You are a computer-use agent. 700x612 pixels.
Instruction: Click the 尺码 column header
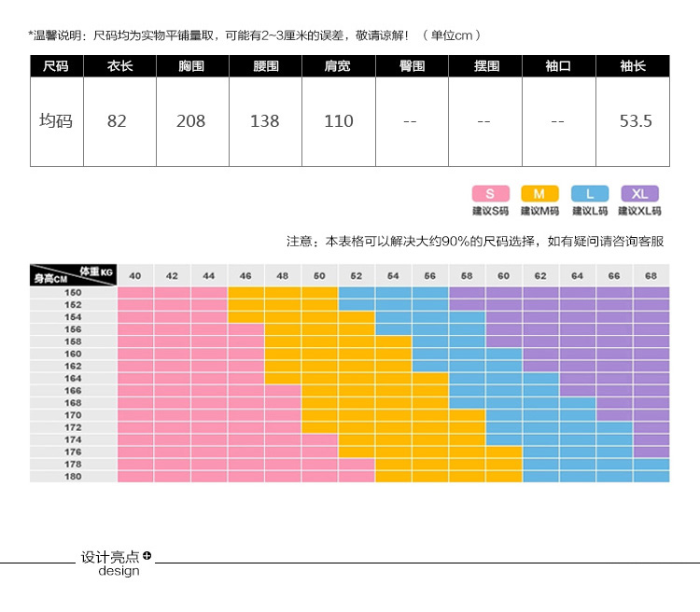click(x=56, y=66)
